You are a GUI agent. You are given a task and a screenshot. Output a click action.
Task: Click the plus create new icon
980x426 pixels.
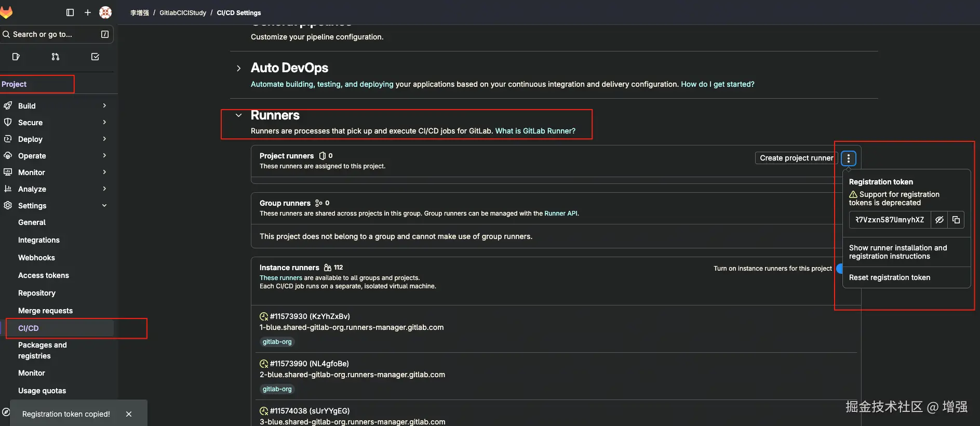click(88, 12)
